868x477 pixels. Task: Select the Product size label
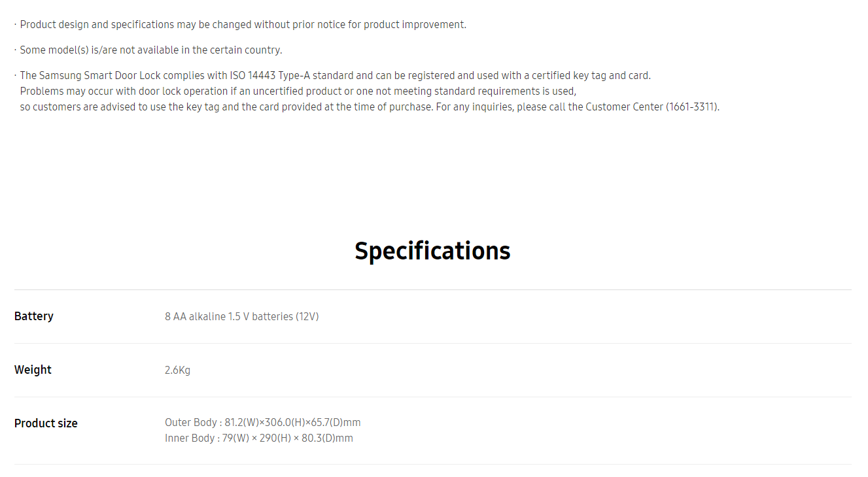pyautogui.click(x=46, y=423)
